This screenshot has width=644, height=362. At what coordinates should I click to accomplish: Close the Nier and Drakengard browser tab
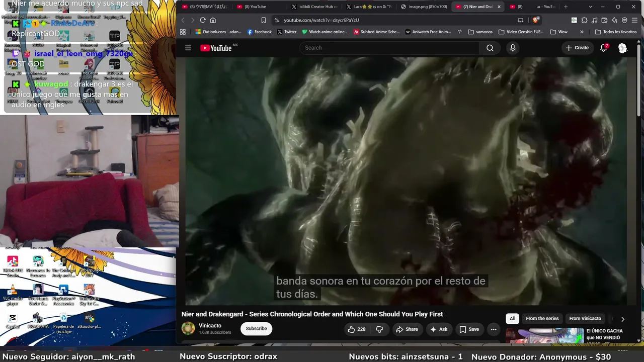tap(499, 7)
